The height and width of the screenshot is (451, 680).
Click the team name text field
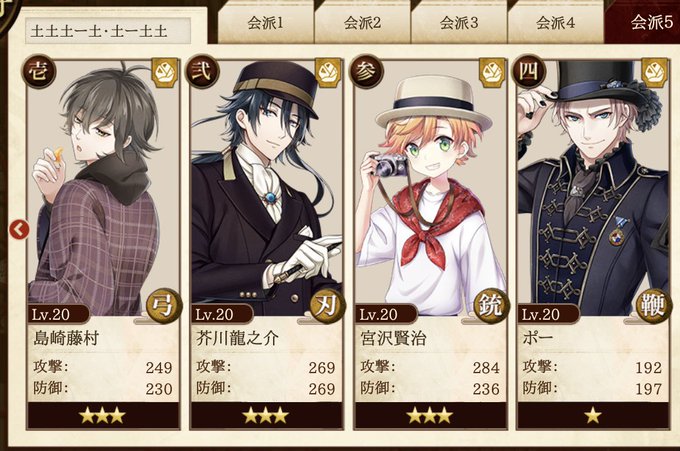tap(108, 31)
